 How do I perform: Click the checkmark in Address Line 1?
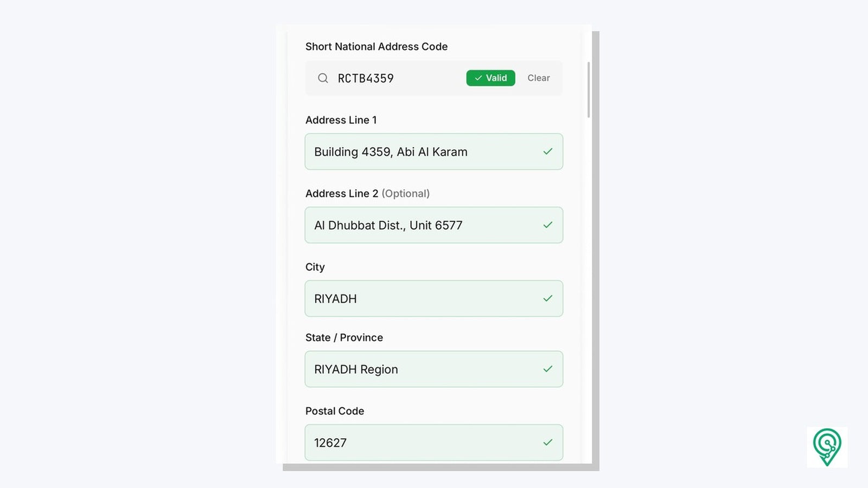548,152
